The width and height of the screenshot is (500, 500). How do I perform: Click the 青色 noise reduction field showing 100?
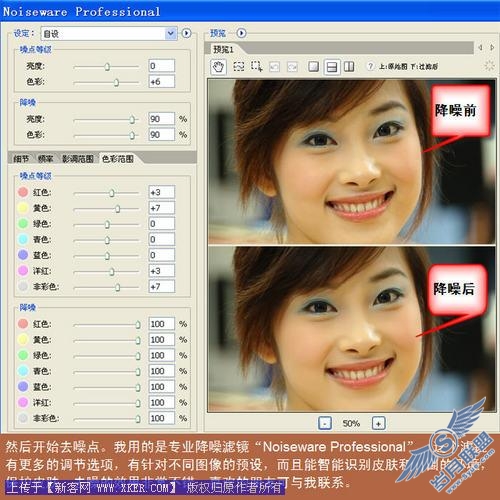click(161, 371)
